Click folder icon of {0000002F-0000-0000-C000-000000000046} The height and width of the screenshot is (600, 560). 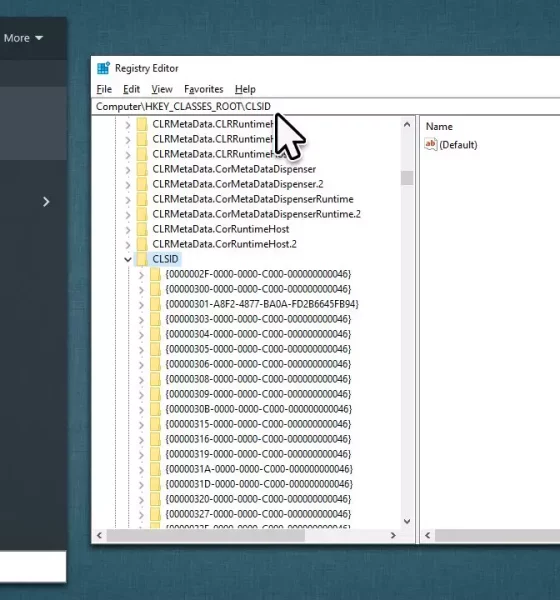(155, 274)
